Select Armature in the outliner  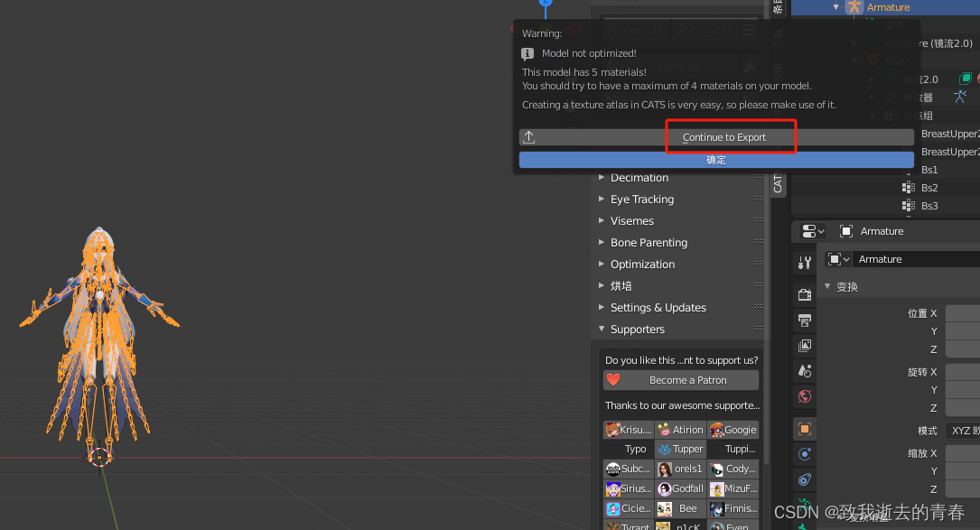click(888, 7)
